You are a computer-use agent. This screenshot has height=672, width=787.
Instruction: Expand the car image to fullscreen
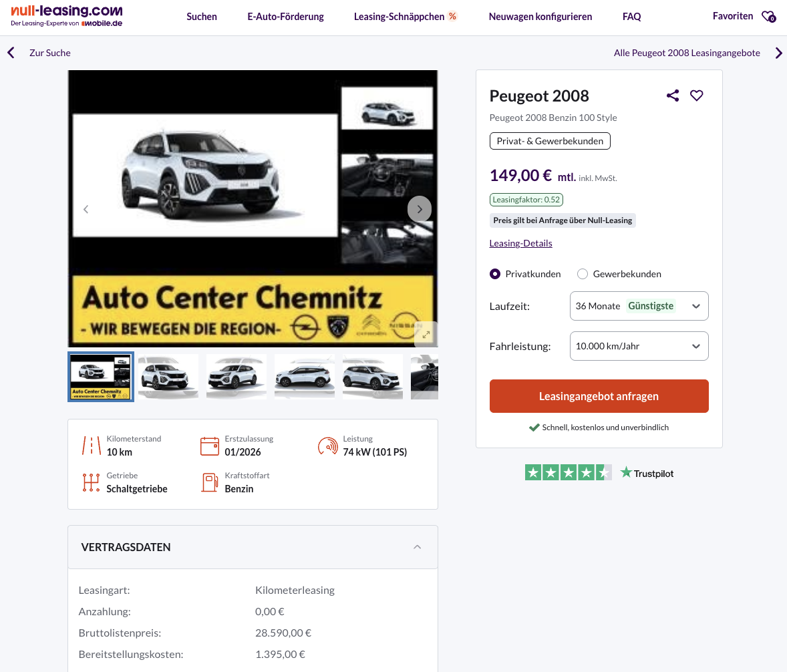click(x=426, y=334)
